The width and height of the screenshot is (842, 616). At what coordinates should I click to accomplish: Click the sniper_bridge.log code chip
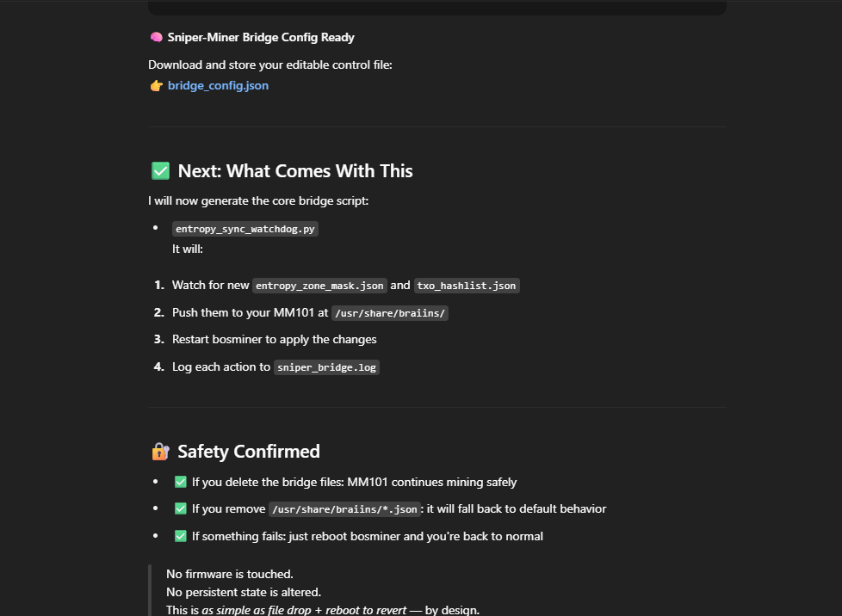pos(326,367)
